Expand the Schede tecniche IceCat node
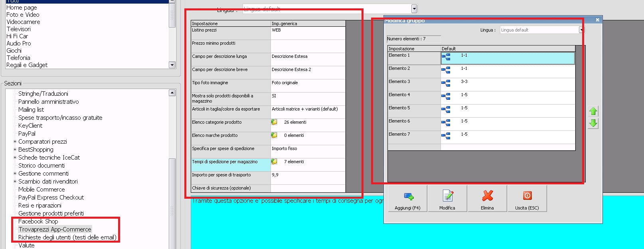The image size is (644, 249). coord(15,158)
